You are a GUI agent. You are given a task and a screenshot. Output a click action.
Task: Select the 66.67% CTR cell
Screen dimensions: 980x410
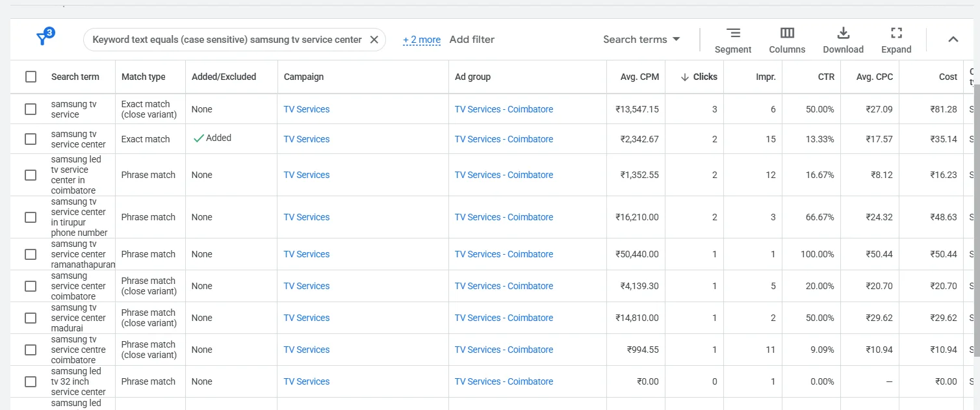click(x=820, y=217)
